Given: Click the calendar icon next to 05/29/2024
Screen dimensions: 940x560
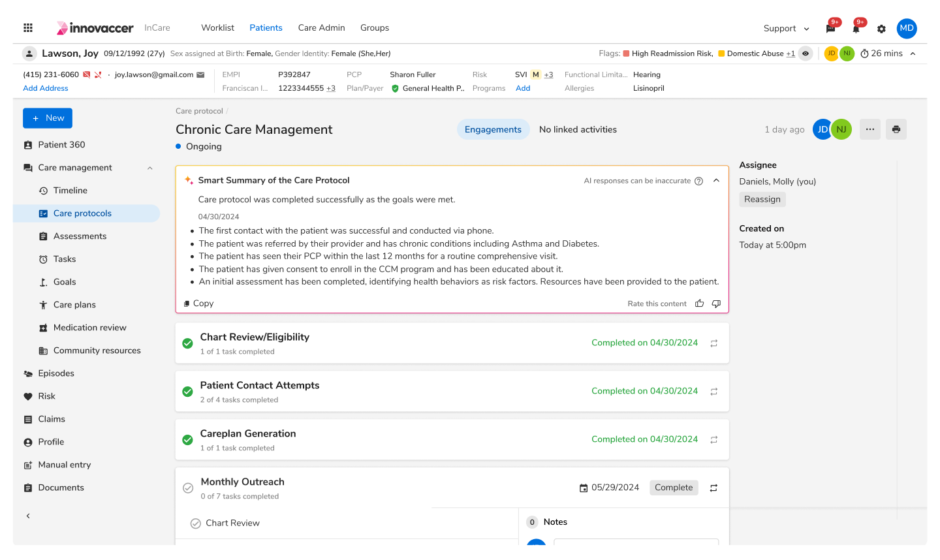Looking at the screenshot, I should pyautogui.click(x=584, y=488).
